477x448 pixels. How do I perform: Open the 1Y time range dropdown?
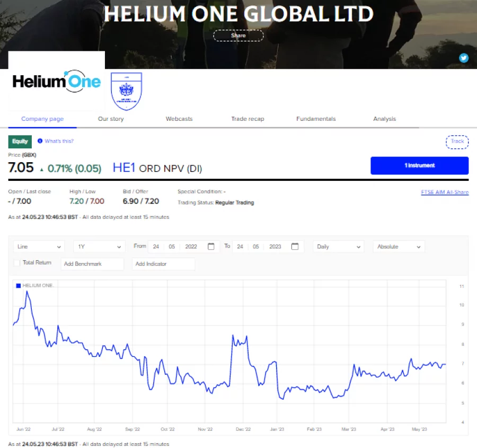pos(98,246)
